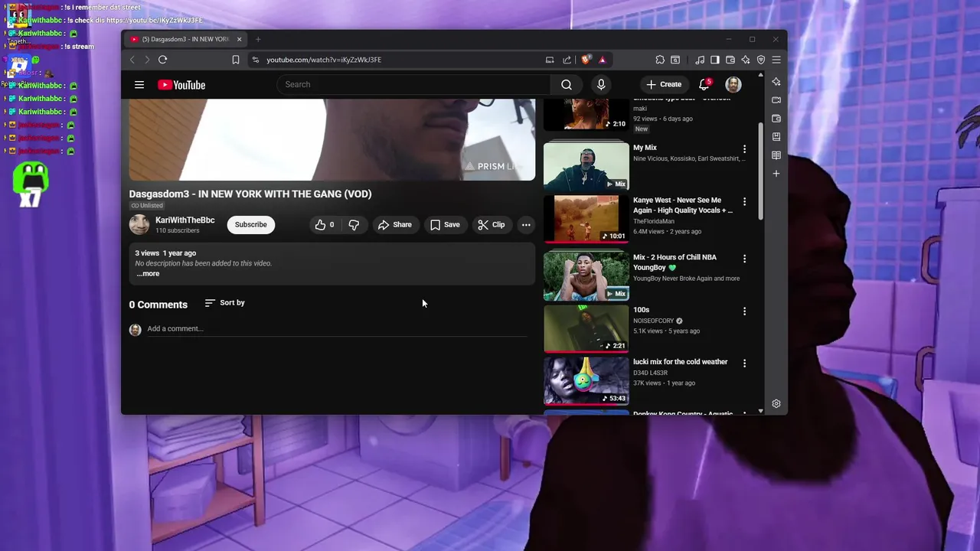Screen dimensions: 980x551
Task: Toggle the browser sidebar panel icon
Action: tap(714, 60)
